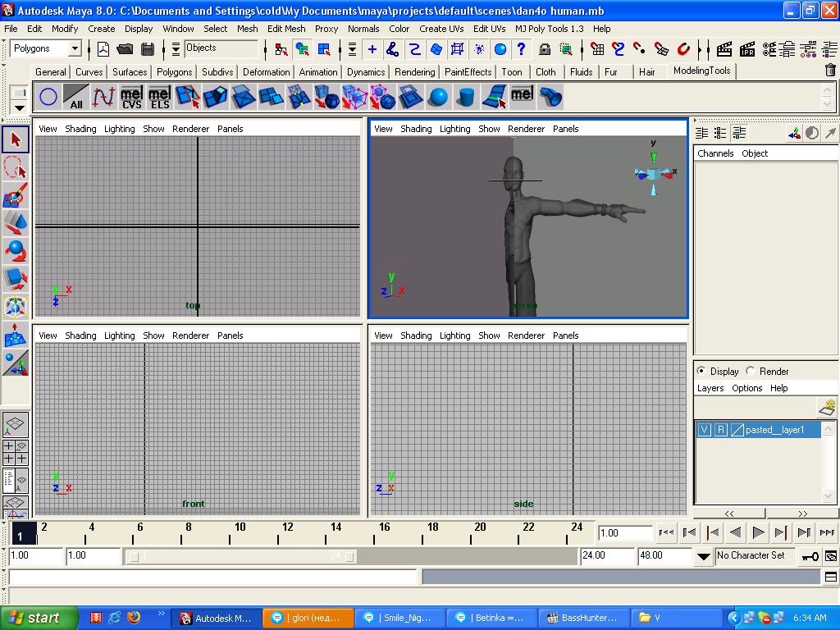Switch to the Animation shelf tab

pos(318,72)
